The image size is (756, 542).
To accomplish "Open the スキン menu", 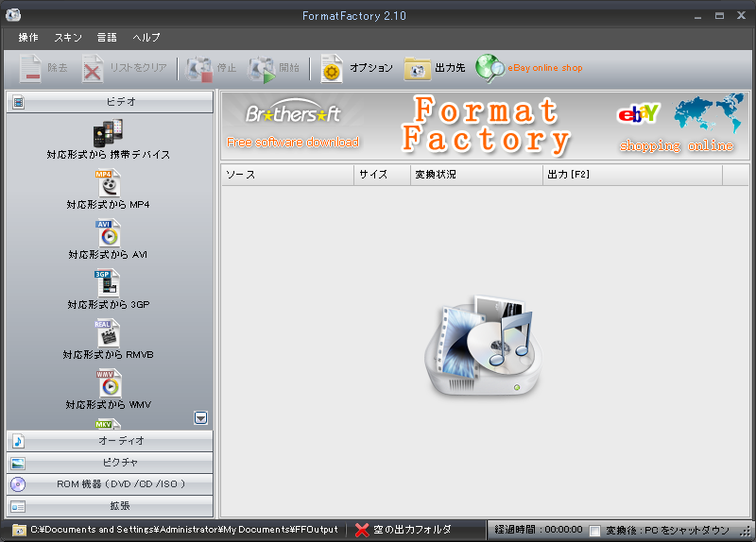I will tap(68, 38).
